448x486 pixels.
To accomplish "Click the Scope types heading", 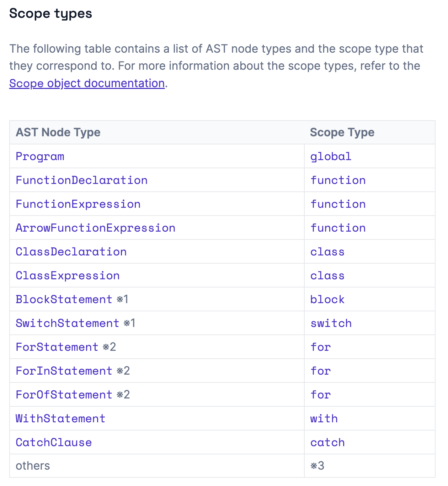I will click(50, 14).
